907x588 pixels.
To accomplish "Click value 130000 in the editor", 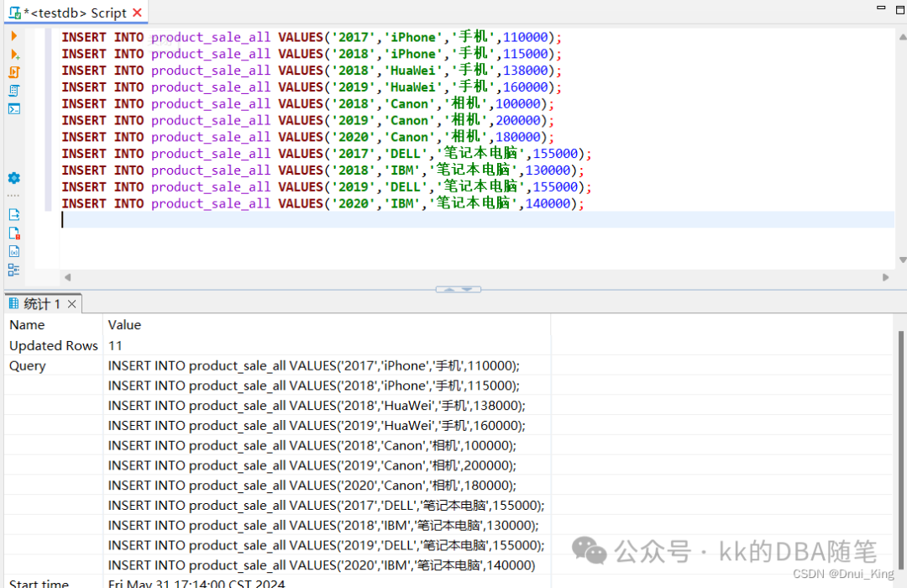I will tap(548, 171).
